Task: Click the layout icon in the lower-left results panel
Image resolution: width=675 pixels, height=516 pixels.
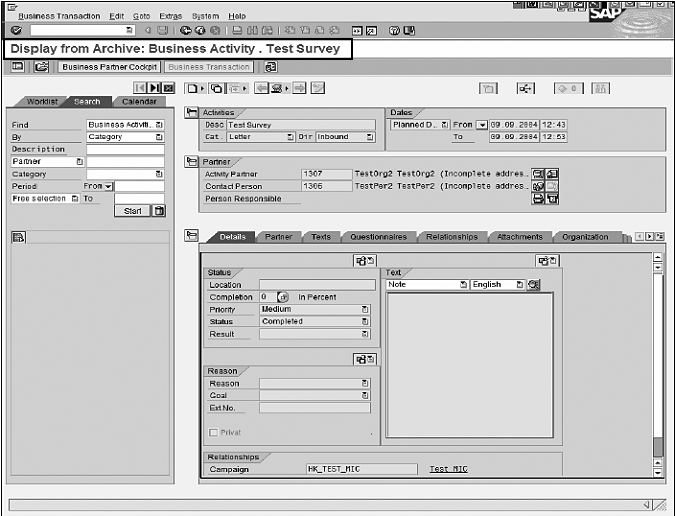Action: 18,236
